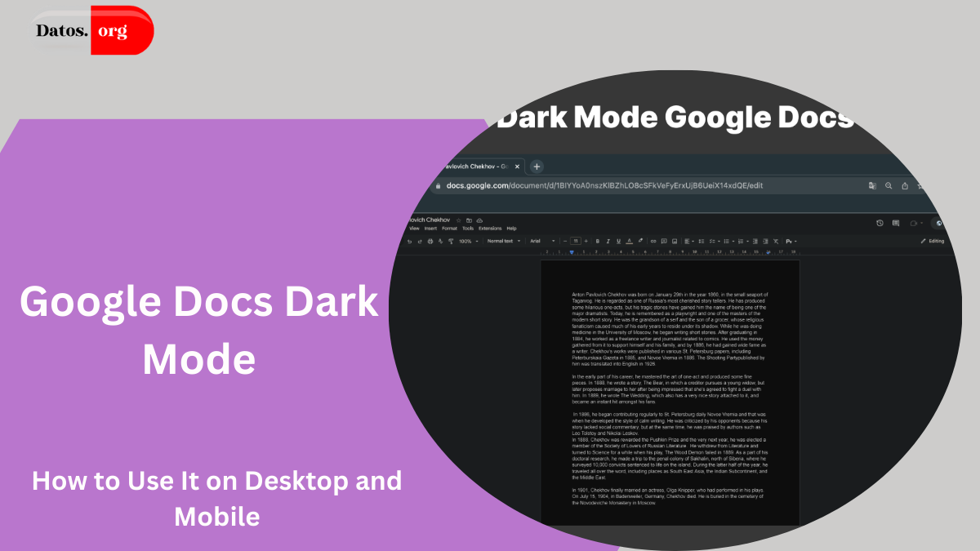
Task: Toggle italic formatting
Action: click(608, 241)
